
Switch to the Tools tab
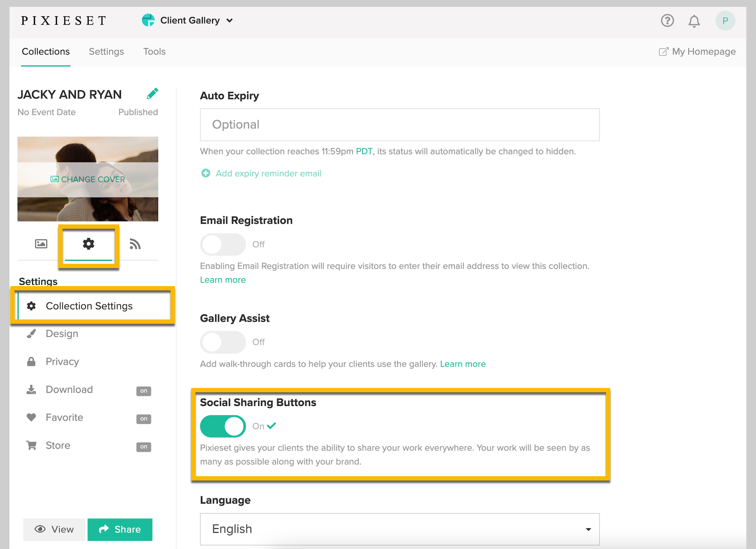point(154,52)
